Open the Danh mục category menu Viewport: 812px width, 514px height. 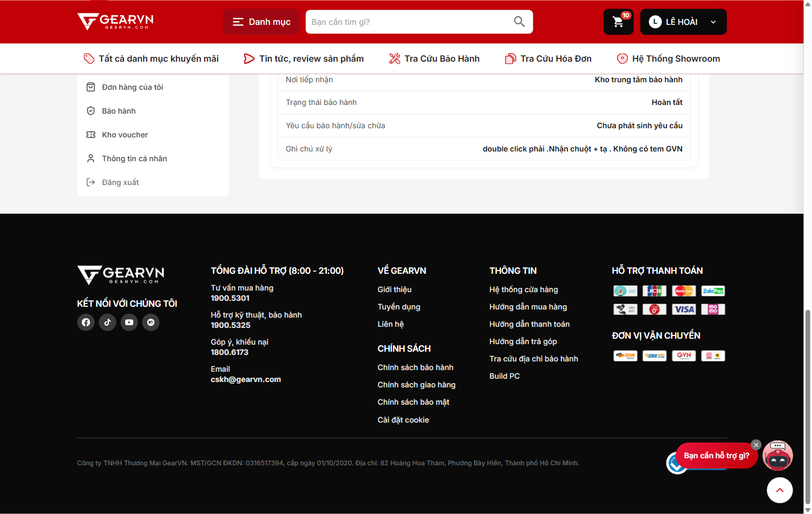(x=261, y=22)
